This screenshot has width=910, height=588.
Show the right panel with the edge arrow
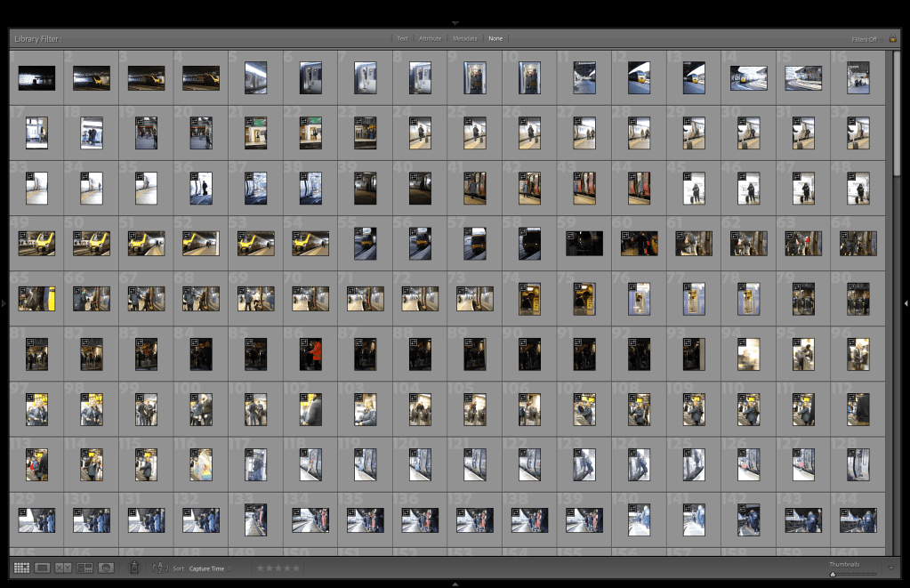906,303
